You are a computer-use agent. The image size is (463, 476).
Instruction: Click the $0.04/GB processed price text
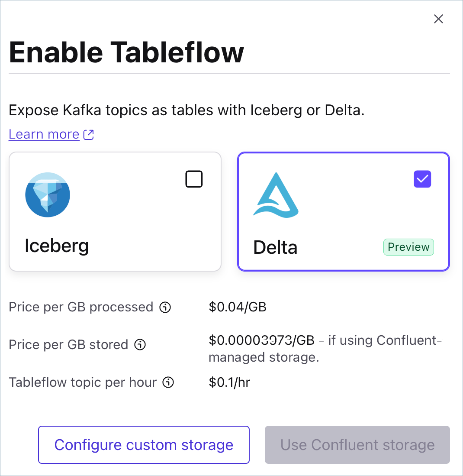238,307
